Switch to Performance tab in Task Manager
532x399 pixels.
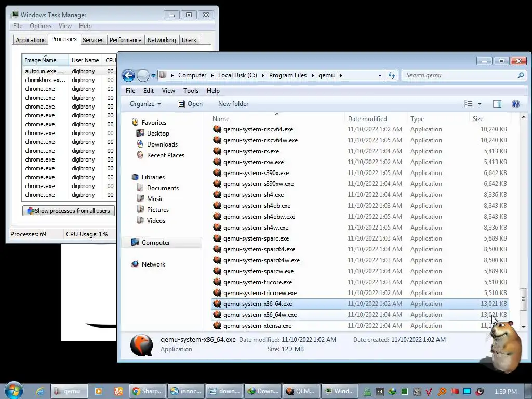pyautogui.click(x=126, y=40)
